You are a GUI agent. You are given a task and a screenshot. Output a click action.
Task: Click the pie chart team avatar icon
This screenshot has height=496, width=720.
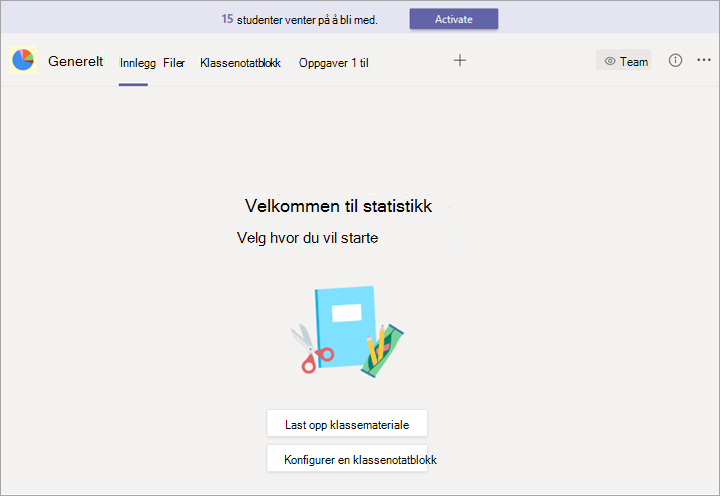click(23, 60)
